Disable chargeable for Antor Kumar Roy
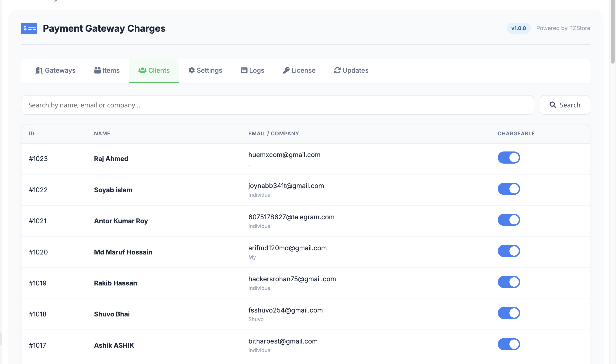Image resolution: width=616 pixels, height=364 pixels. 509,220
